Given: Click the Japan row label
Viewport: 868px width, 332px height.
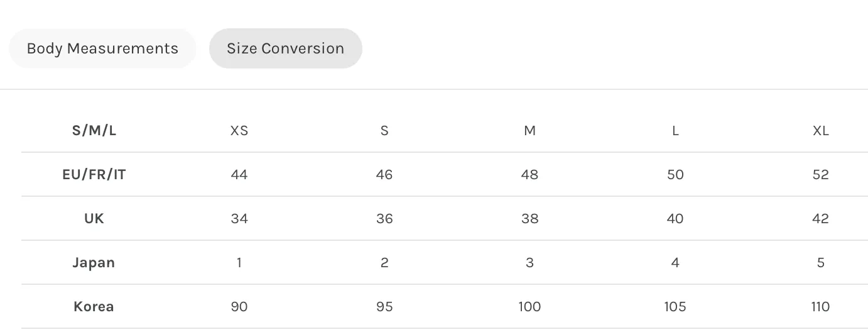Looking at the screenshot, I should (94, 263).
